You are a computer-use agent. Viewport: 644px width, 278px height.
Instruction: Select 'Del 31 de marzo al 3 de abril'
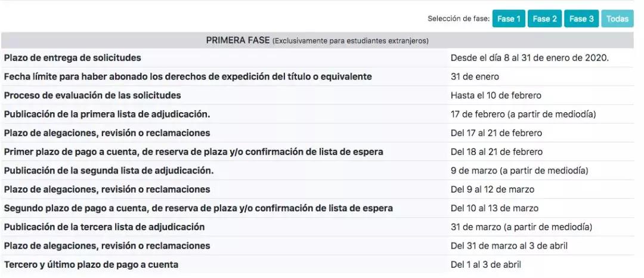(x=509, y=246)
